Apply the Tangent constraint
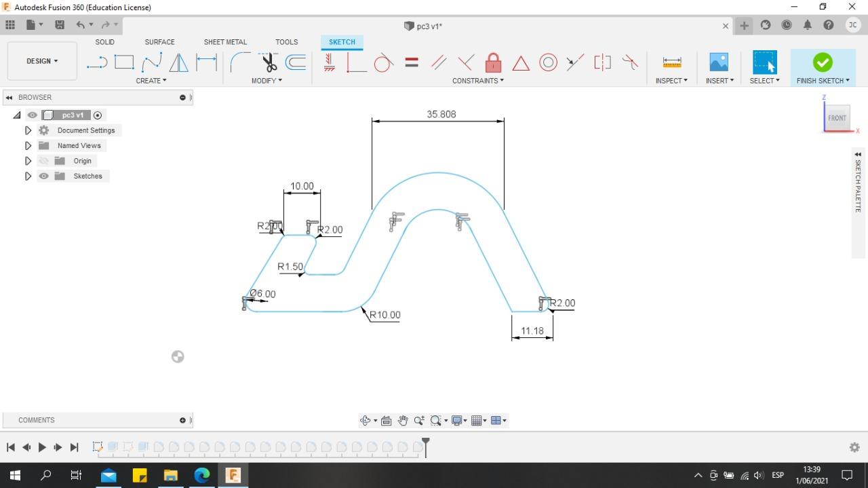 point(383,62)
